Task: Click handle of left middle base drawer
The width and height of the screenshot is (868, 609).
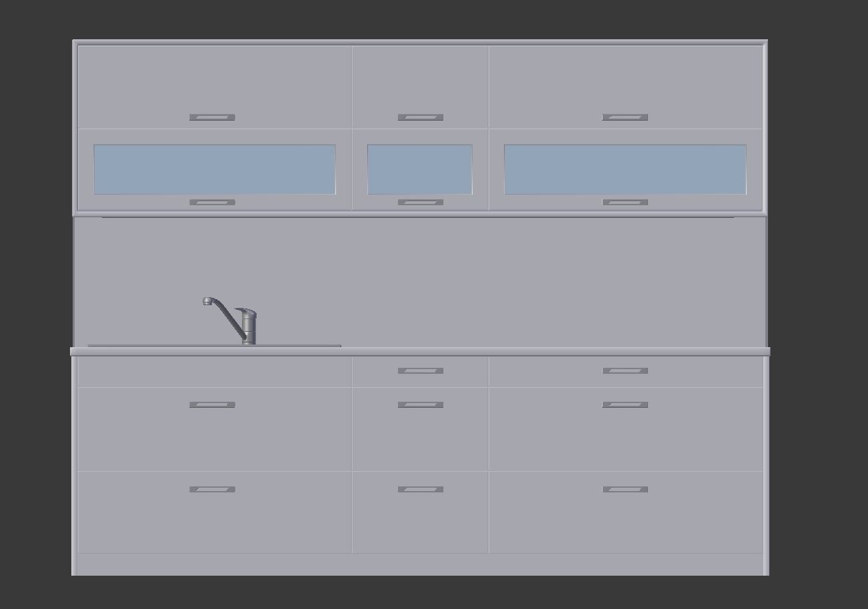Action: 212,404
